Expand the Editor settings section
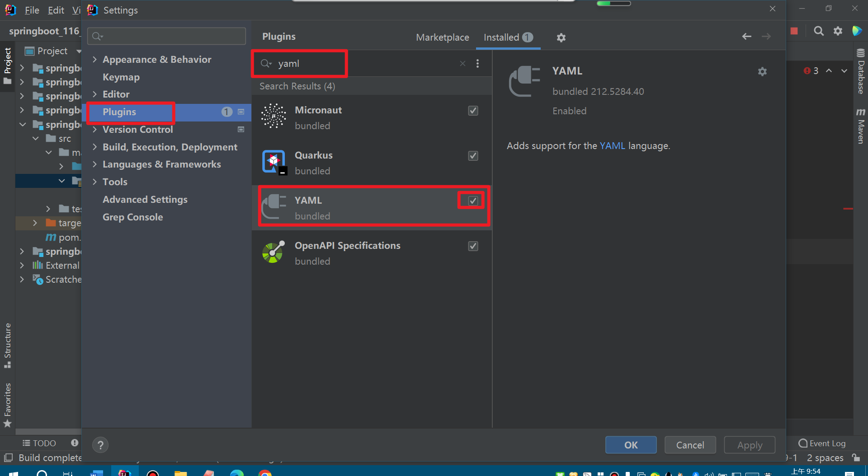 click(94, 94)
